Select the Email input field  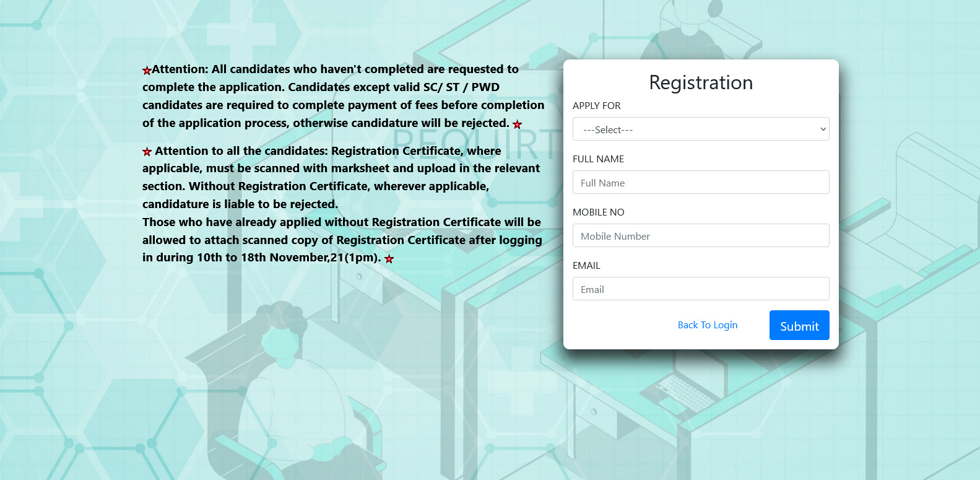tap(701, 289)
